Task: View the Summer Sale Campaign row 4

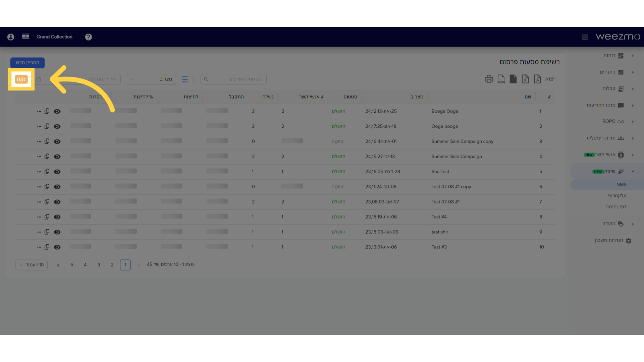Action: pos(57,157)
